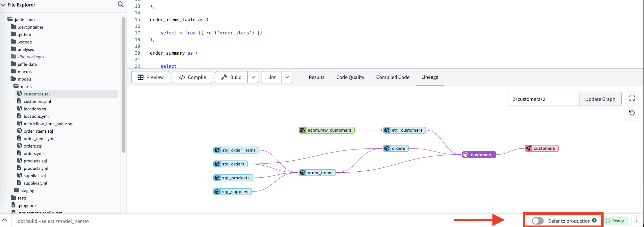Click the file explorer vertical scrollbar
The height and width of the screenshot is (227, 644).
point(124,85)
